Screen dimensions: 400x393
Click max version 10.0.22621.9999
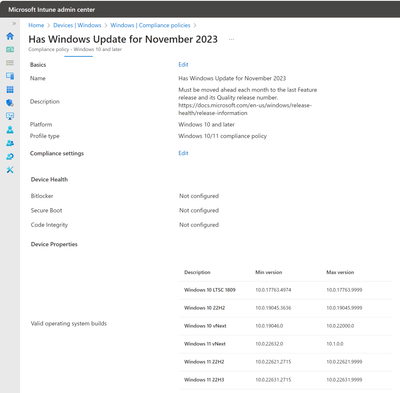[x=344, y=362]
